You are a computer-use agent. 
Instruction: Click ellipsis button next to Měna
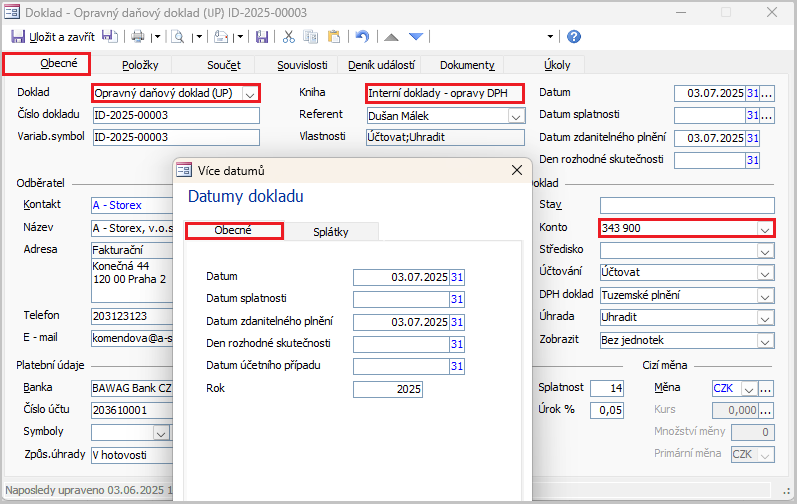[765, 389]
